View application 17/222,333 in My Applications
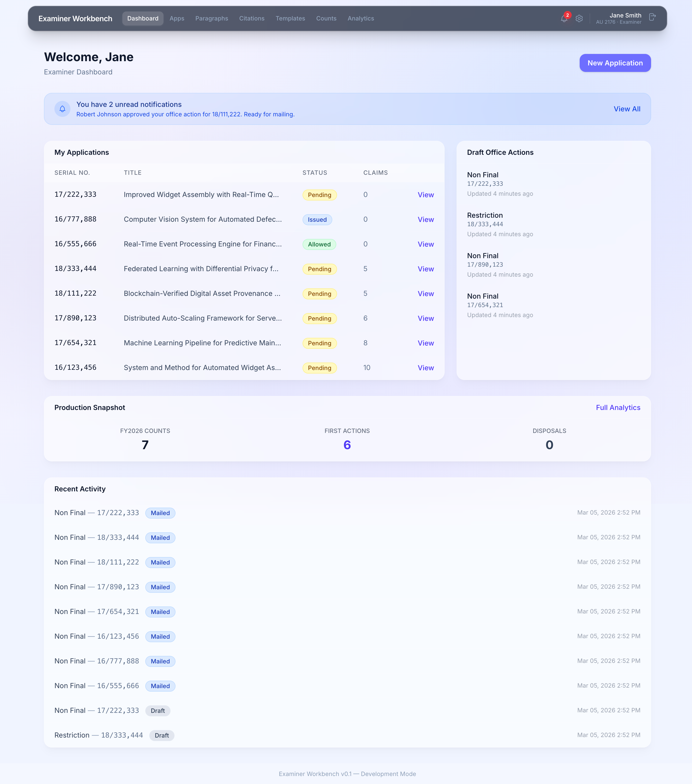This screenshot has width=692, height=784. (x=425, y=195)
